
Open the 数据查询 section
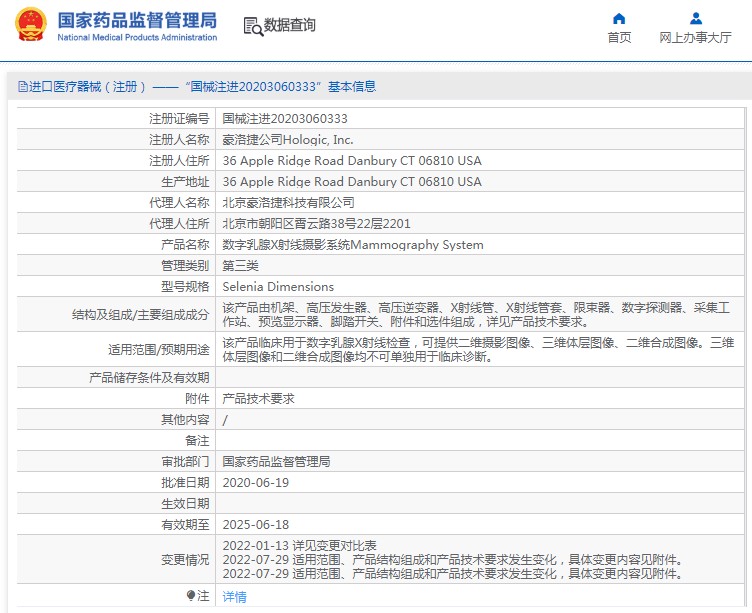click(290, 25)
